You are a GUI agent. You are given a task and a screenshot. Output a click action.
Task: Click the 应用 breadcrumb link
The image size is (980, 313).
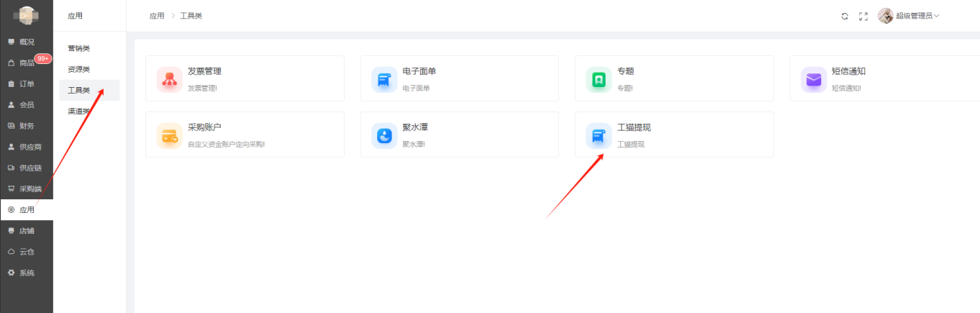click(157, 16)
